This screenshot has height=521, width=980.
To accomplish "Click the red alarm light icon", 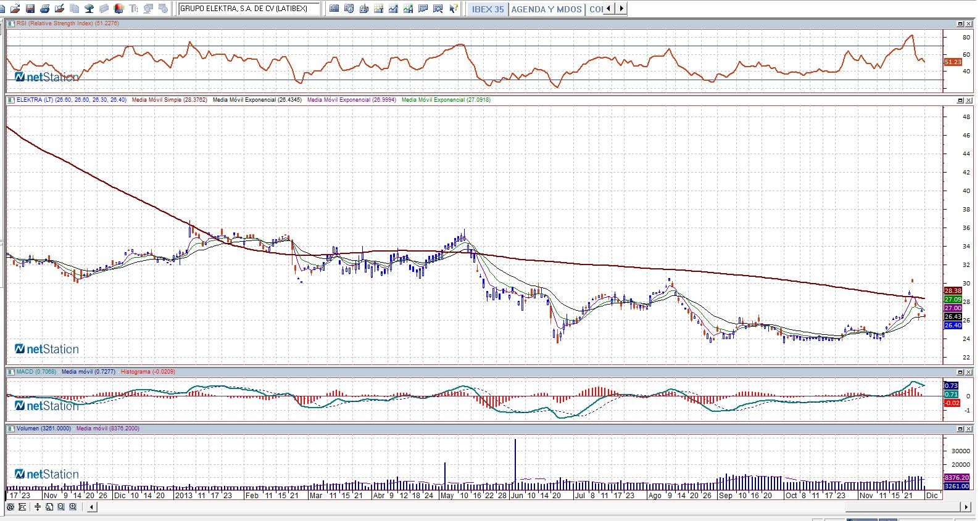I will coord(118,9).
